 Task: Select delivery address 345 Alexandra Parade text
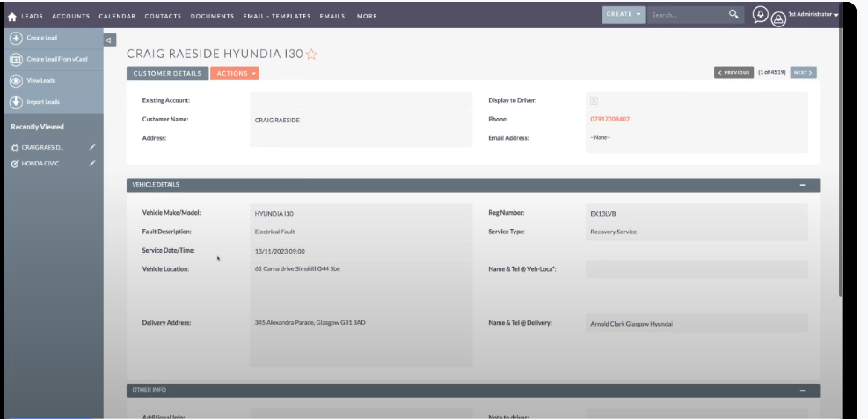point(310,322)
